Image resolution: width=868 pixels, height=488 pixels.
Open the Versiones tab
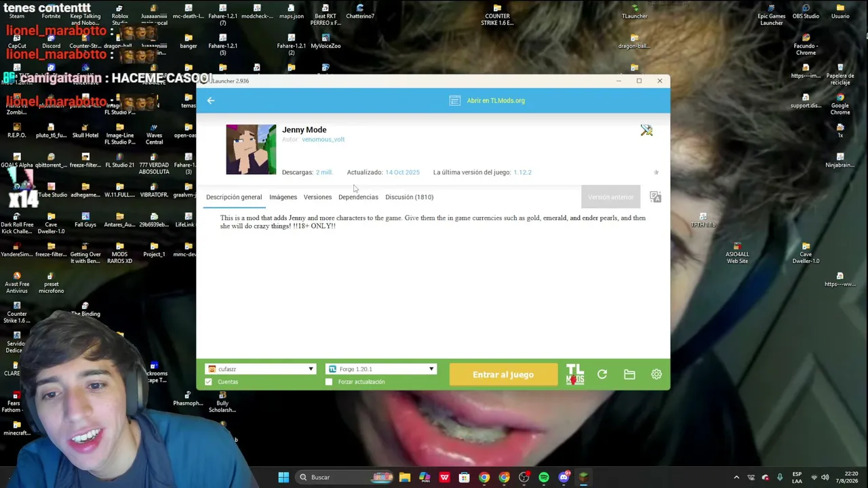tap(317, 197)
